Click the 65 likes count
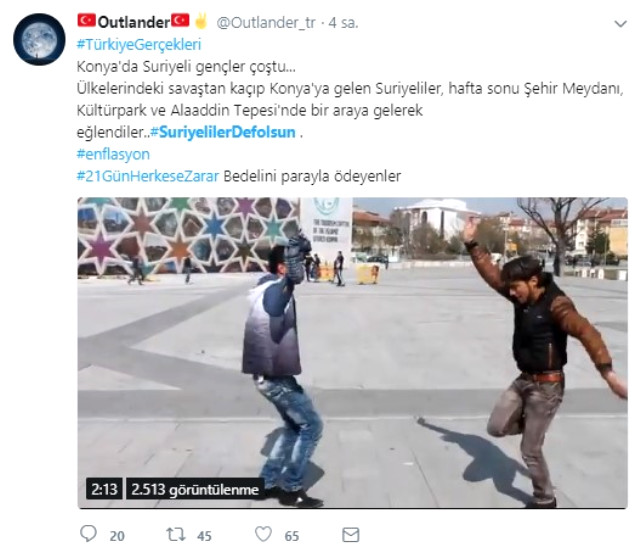The image size is (640, 552). (291, 536)
